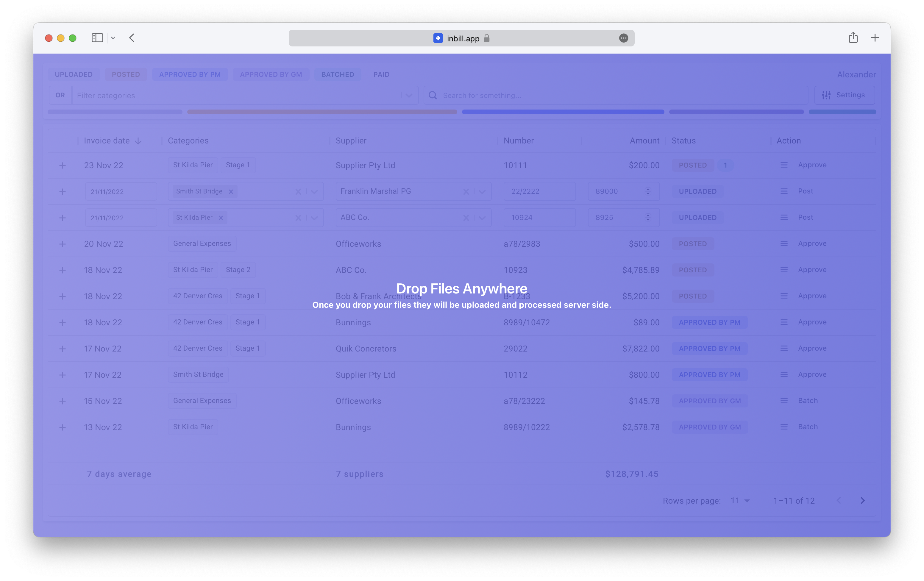The image size is (924, 581).
Task: Select the BATCHED status tab
Action: 337,74
